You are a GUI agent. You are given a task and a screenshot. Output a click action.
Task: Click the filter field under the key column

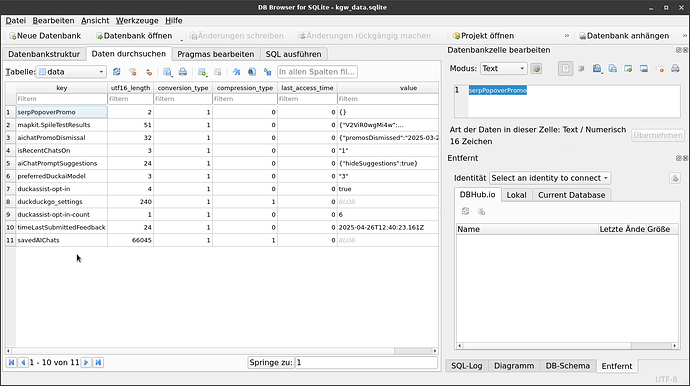tap(62, 99)
